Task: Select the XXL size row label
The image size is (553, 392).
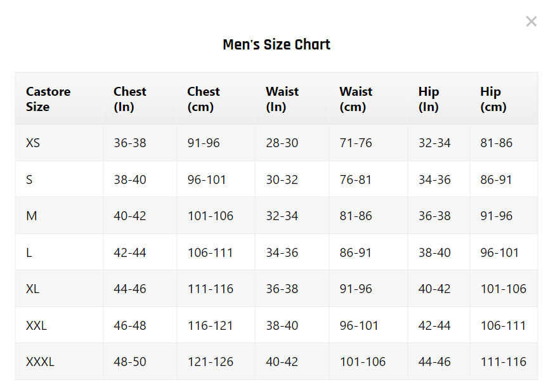Action: pyautogui.click(x=37, y=325)
